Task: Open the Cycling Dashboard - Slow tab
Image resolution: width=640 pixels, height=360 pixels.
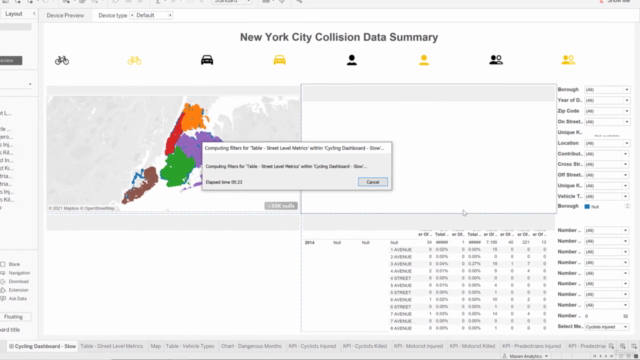Action: (42, 346)
